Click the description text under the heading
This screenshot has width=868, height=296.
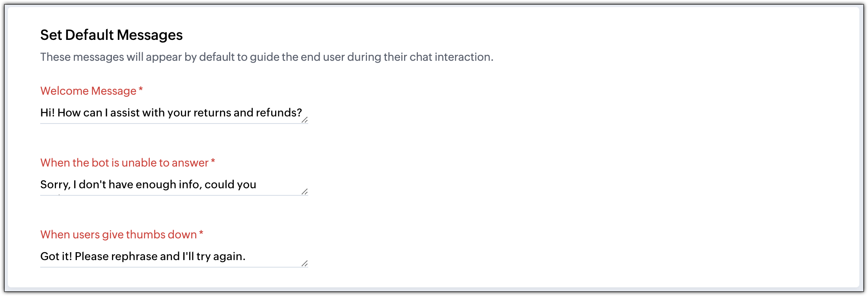pos(266,57)
